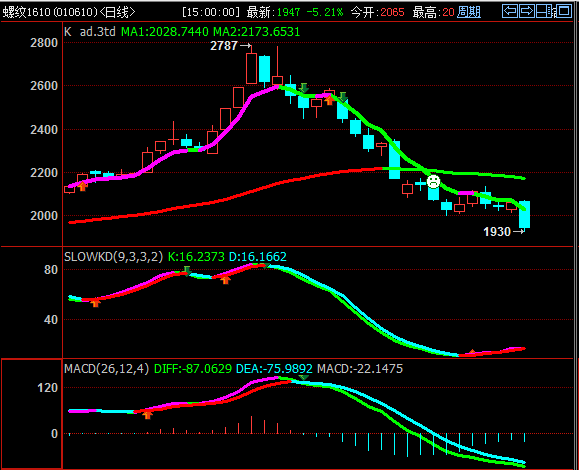Click the MA1:2028.7440 value label
The image size is (579, 470).
(x=165, y=32)
